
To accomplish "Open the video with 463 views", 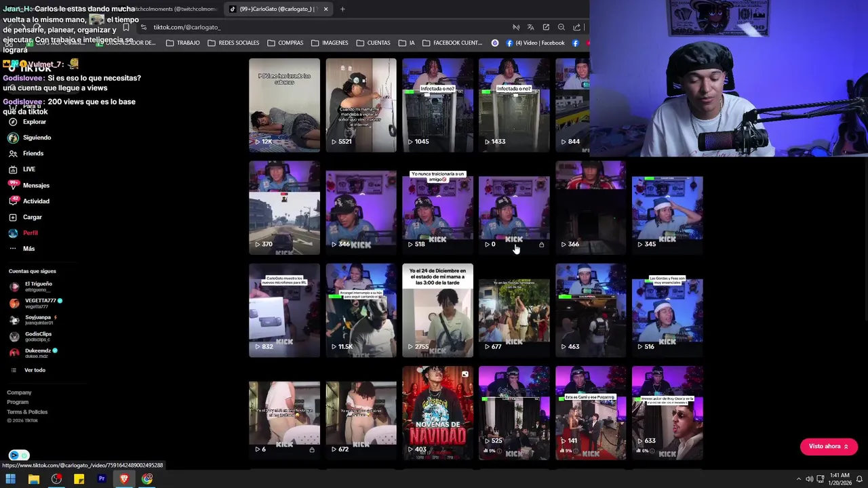I will coord(591,310).
